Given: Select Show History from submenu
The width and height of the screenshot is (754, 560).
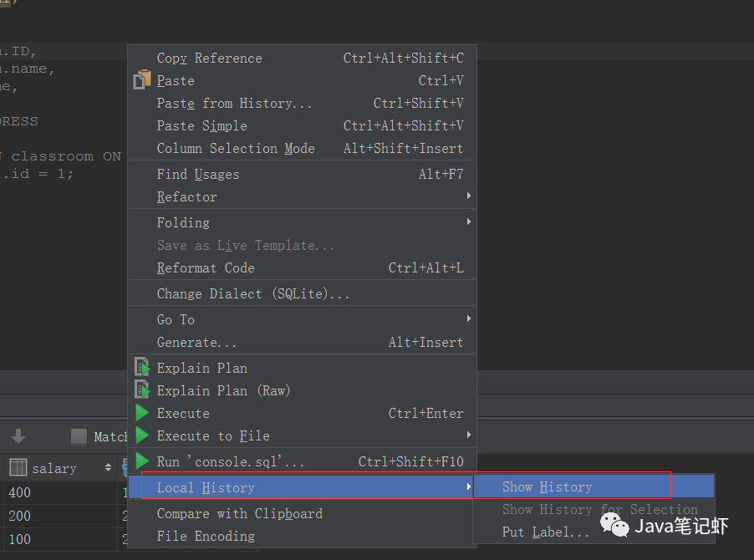Looking at the screenshot, I should 548,486.
